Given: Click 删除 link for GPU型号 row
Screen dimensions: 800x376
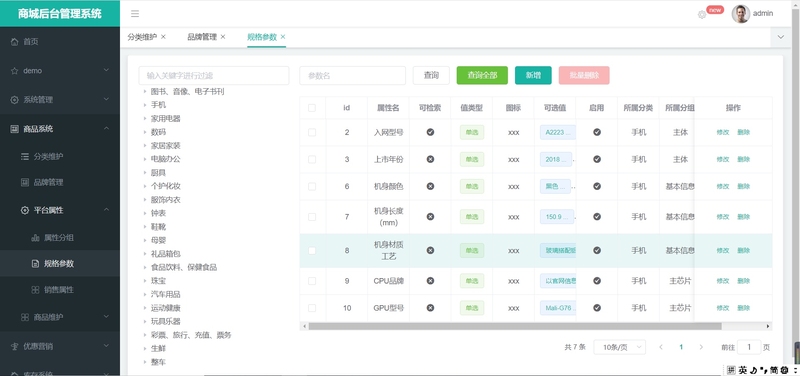Looking at the screenshot, I should [x=743, y=308].
